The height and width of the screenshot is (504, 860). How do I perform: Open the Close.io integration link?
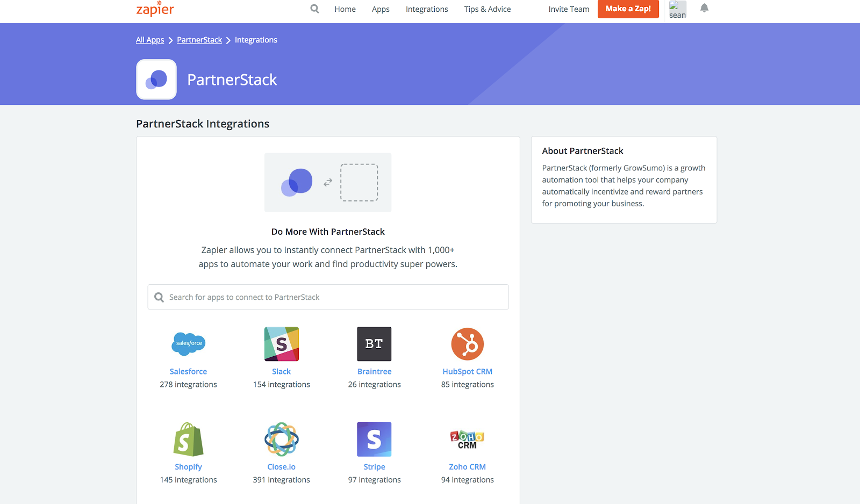pyautogui.click(x=282, y=467)
